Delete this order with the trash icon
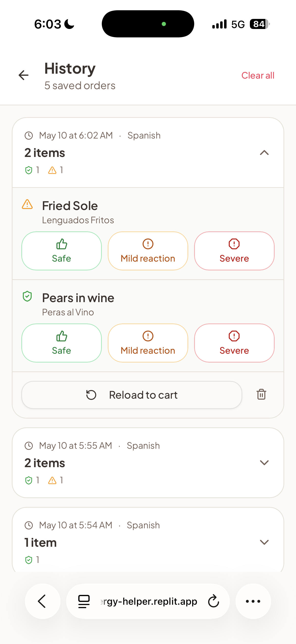296x644 pixels. tap(261, 394)
